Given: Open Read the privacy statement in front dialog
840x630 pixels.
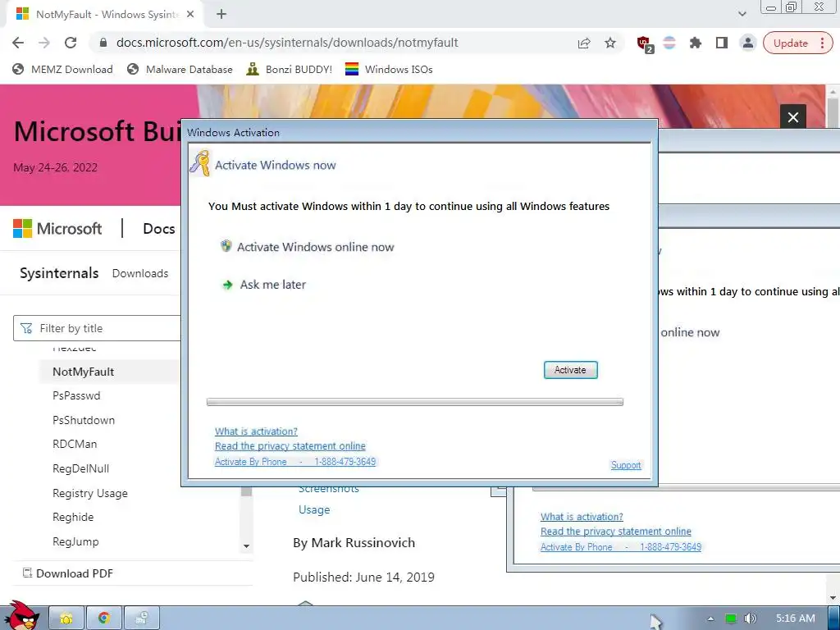Looking at the screenshot, I should point(290,446).
